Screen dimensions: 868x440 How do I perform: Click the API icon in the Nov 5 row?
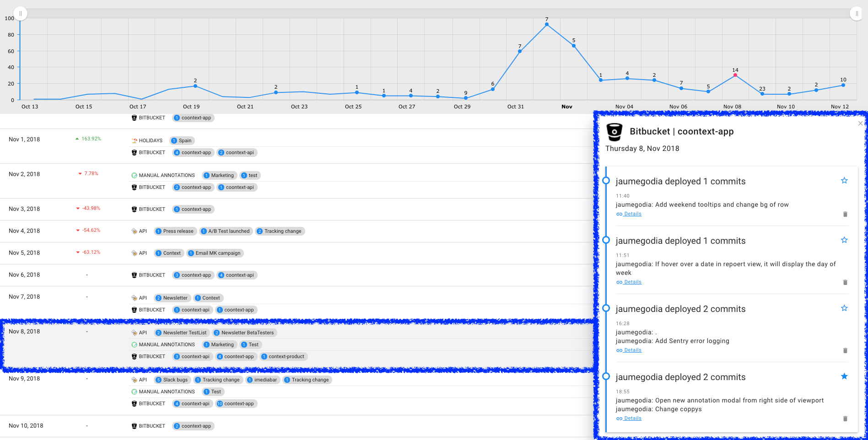134,253
